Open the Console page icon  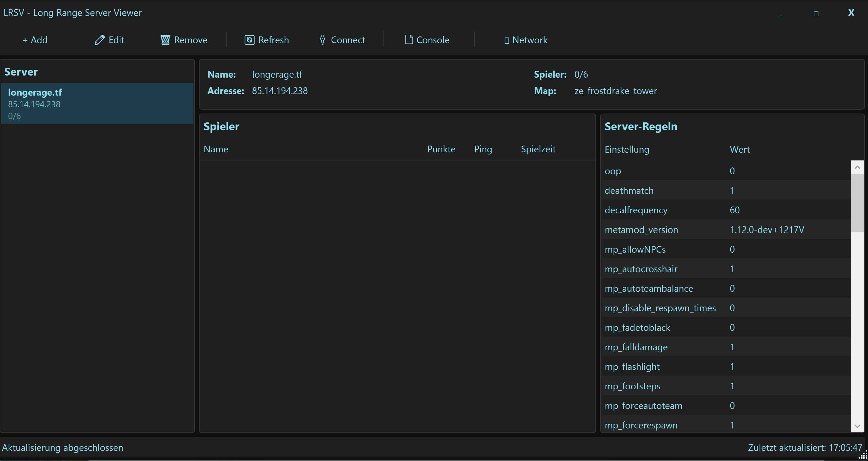[x=409, y=40]
